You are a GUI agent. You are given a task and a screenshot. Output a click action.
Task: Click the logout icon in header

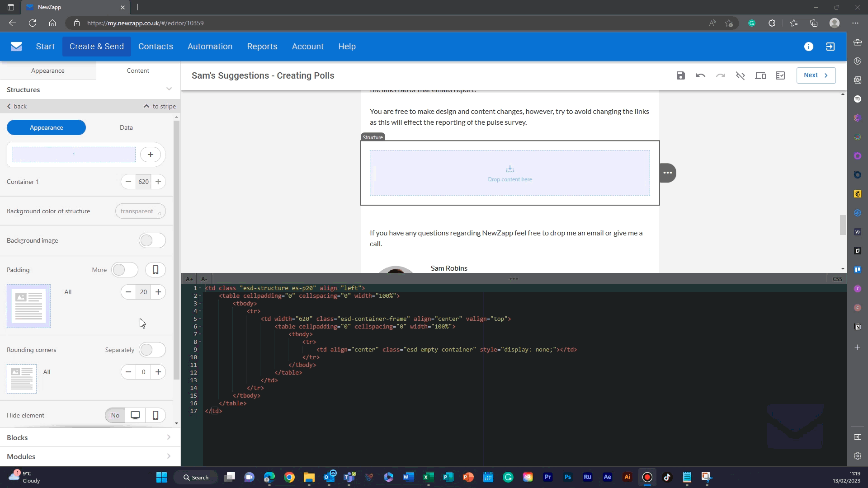click(x=830, y=47)
